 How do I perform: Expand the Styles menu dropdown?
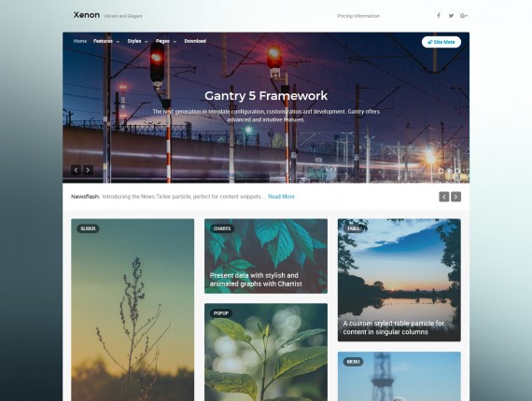point(137,41)
